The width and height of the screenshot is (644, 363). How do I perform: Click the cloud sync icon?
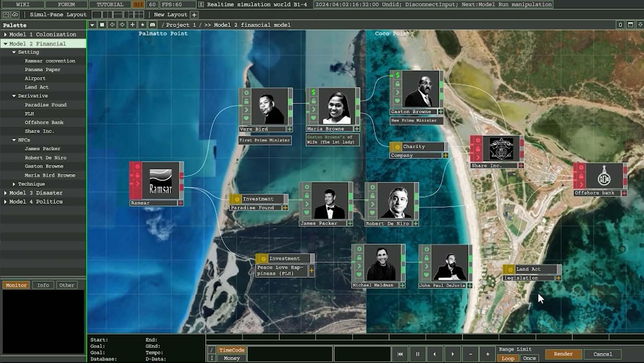click(x=15, y=14)
